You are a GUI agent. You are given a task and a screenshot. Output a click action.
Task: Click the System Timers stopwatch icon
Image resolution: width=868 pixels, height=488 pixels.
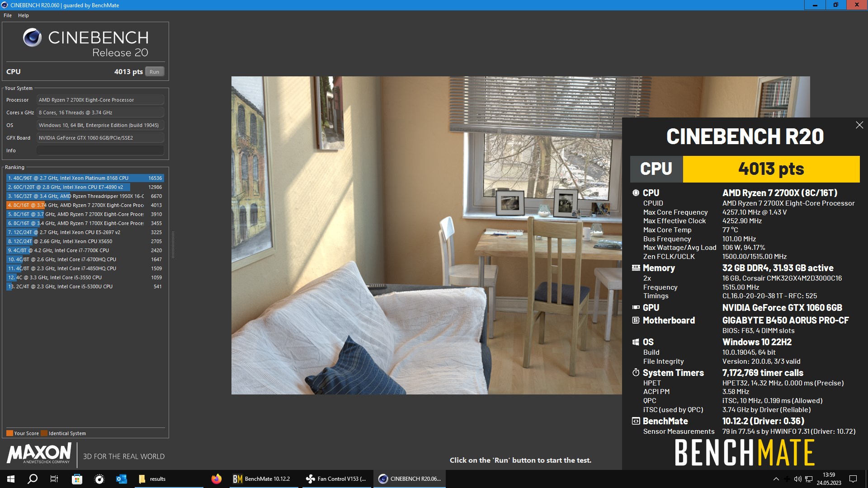(636, 373)
